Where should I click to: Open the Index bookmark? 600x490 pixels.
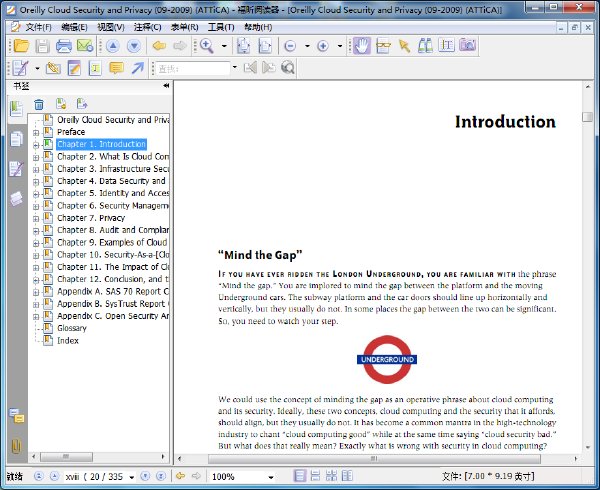point(68,340)
